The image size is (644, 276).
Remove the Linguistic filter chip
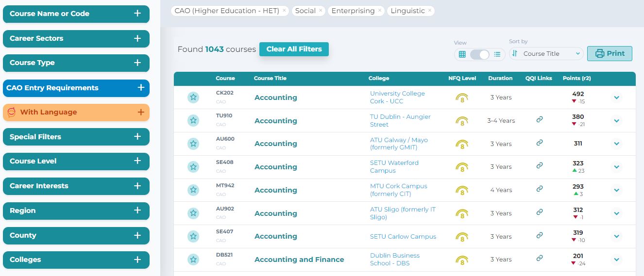point(430,11)
